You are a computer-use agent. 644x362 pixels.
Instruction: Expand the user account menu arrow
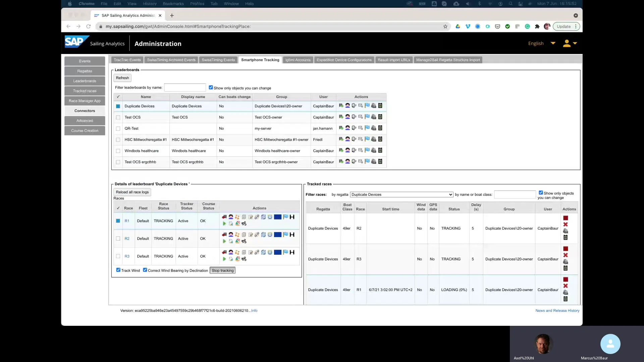tap(575, 44)
